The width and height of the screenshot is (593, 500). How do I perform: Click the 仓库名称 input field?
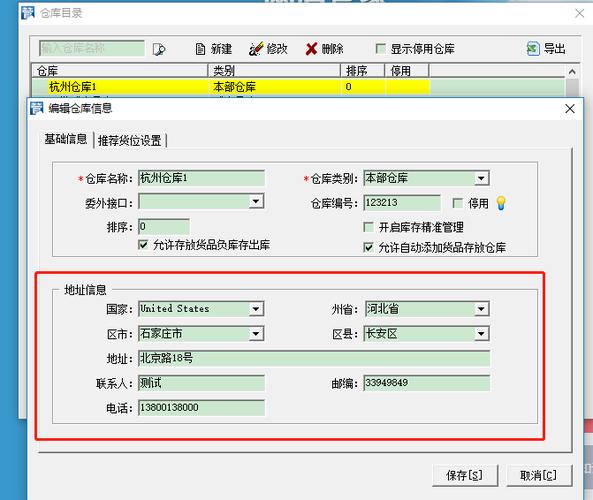202,178
